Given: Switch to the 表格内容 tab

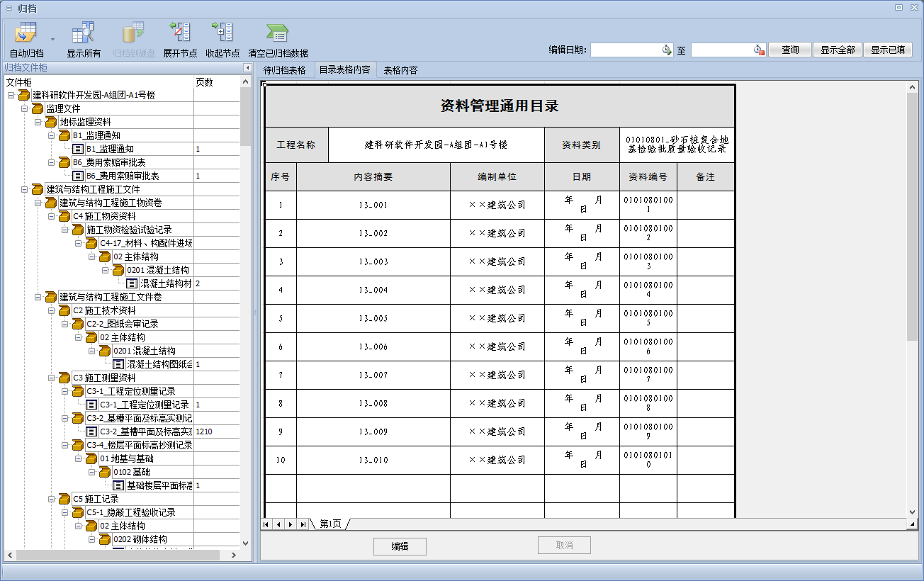Looking at the screenshot, I should click(401, 70).
